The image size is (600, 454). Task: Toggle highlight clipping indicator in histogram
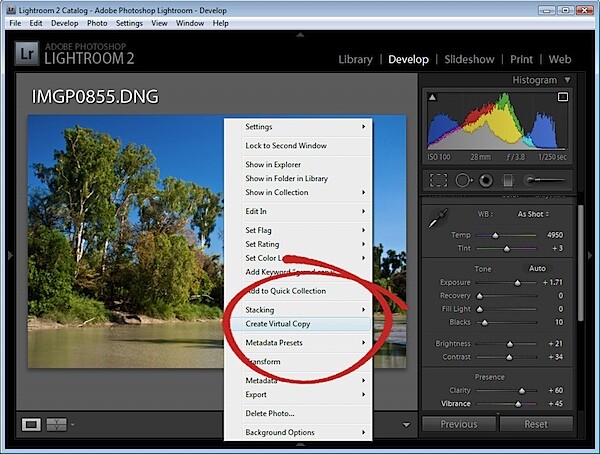point(562,97)
